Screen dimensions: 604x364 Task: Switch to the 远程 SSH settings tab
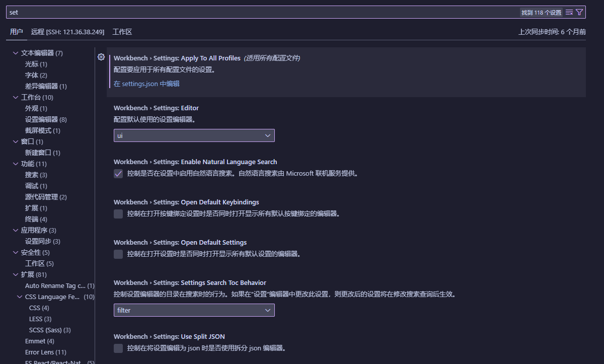(67, 32)
